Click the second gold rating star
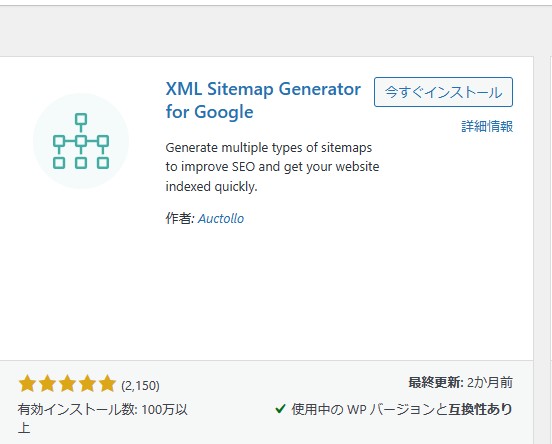The image size is (552, 444). [47, 384]
